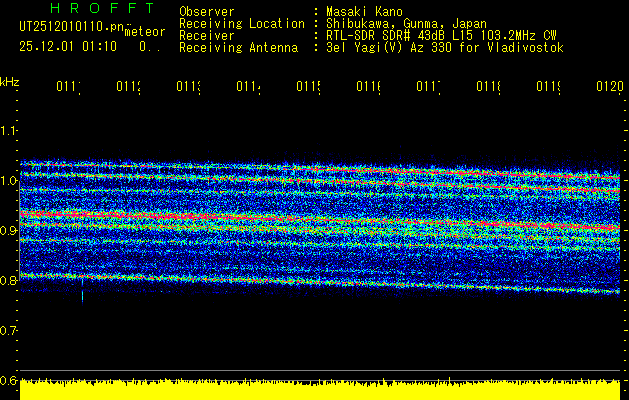The height and width of the screenshot is (400, 629).
Task: Click the date stamp 25.12.01 01:10
Action: pyautogui.click(x=68, y=47)
